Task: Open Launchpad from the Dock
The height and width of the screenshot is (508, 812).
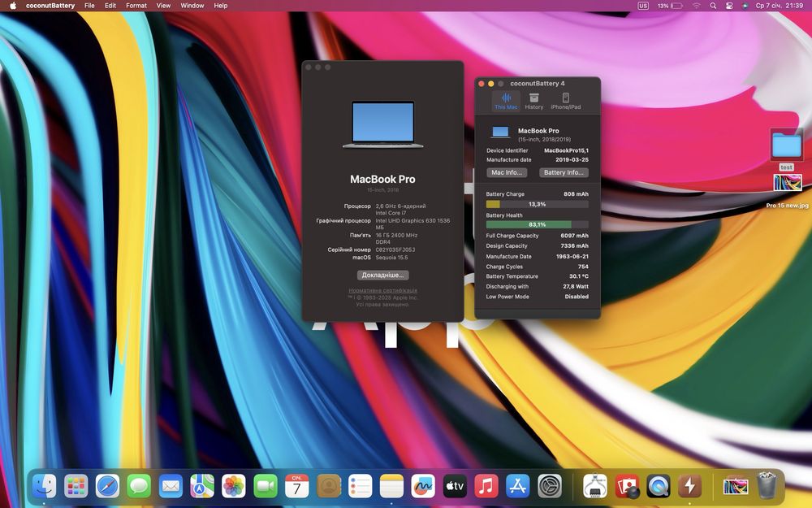Action: tap(76, 486)
